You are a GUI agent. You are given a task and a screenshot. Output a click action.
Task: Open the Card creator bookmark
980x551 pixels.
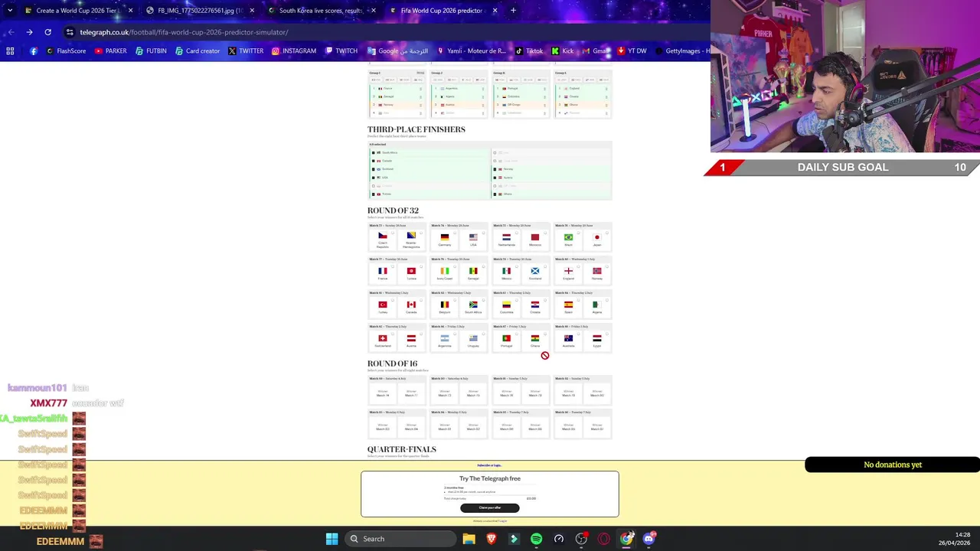197,51
